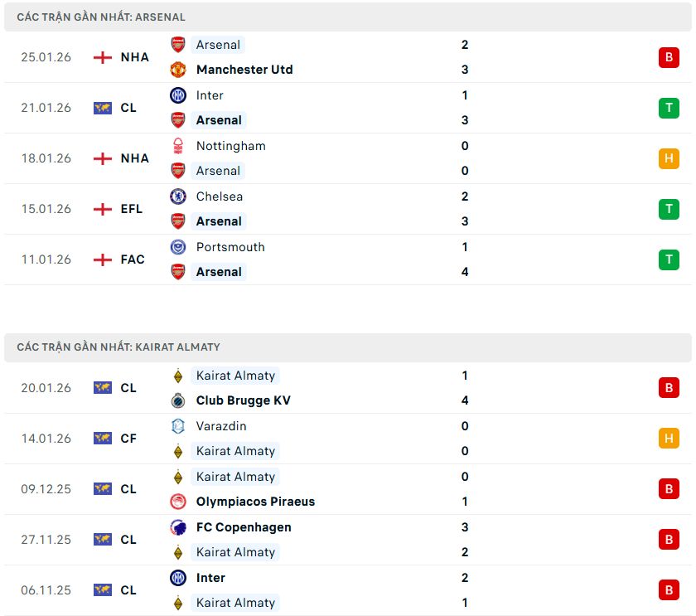Click the red B badge for Arsenal–Manchester Utd
This screenshot has width=696, height=616.
tap(669, 57)
